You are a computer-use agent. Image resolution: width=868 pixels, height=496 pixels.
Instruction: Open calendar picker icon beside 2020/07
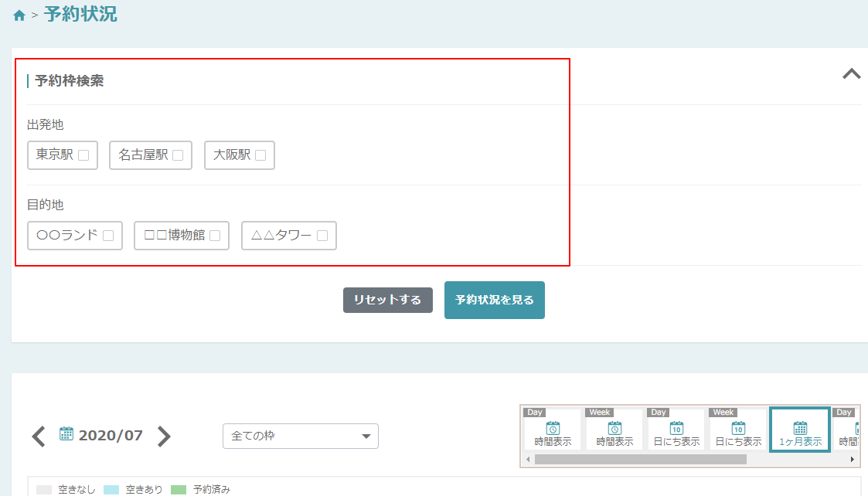point(66,433)
